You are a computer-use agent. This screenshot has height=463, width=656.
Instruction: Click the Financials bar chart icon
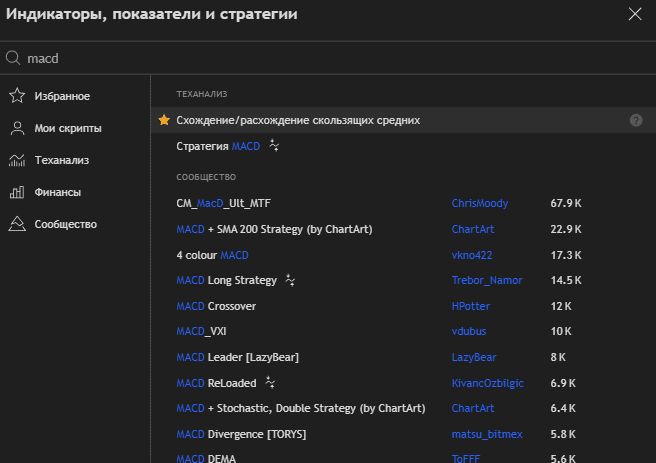[16, 192]
